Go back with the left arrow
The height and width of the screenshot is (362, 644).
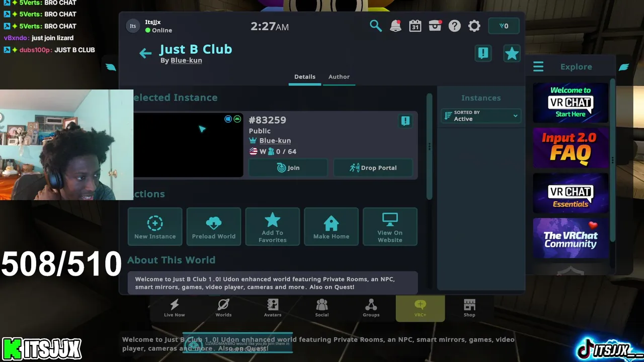coord(145,53)
